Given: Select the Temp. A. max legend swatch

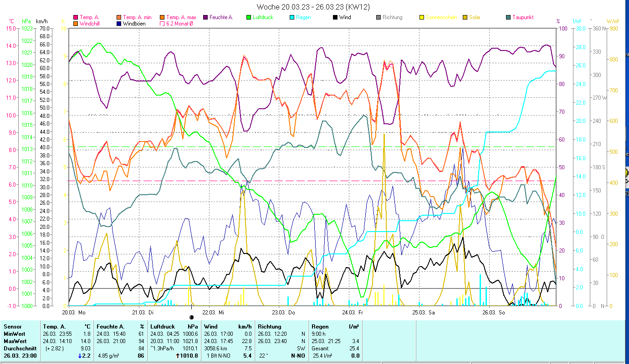Looking at the screenshot, I should coord(162,18).
